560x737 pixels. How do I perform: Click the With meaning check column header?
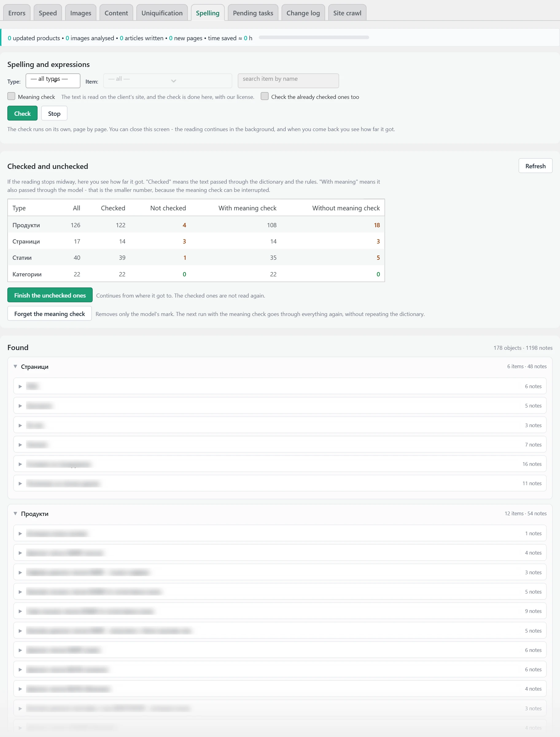[247, 208]
